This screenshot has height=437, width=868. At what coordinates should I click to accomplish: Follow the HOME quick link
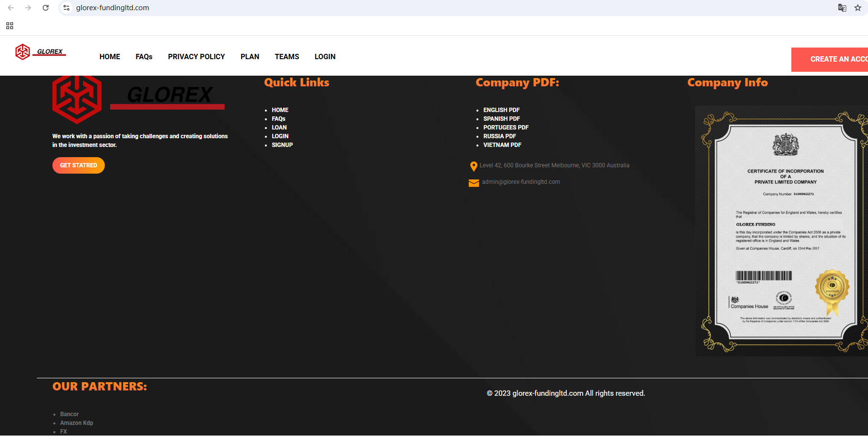coord(280,110)
